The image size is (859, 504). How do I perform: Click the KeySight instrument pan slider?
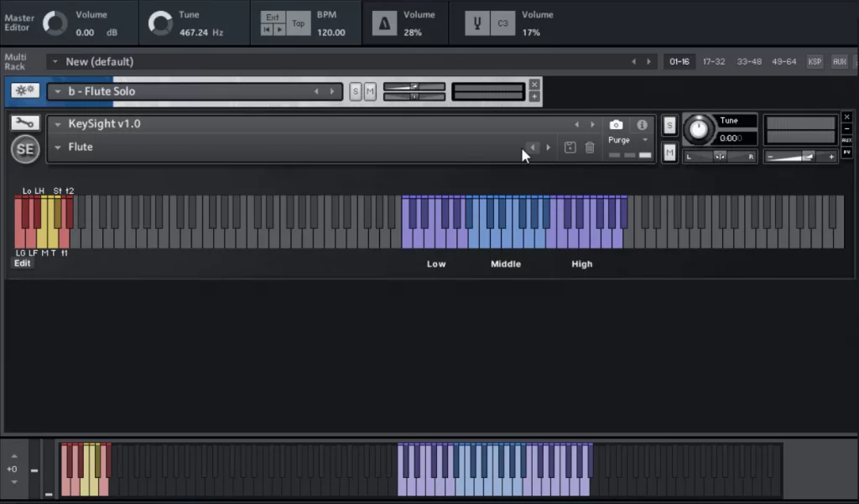[720, 157]
